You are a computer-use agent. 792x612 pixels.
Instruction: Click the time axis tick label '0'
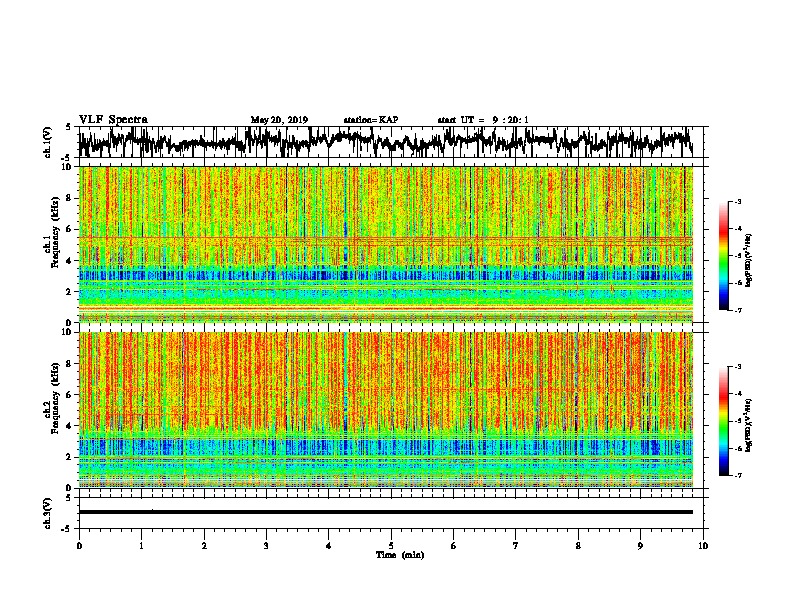(x=79, y=546)
